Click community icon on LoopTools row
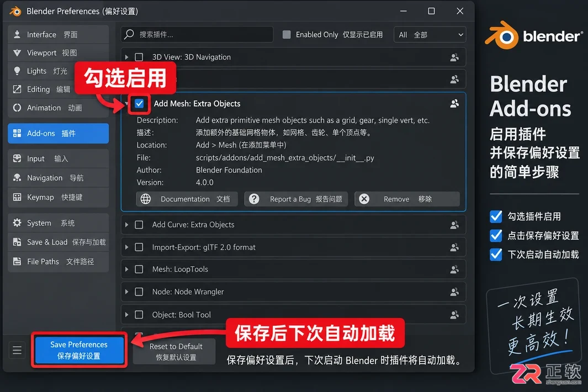The height and width of the screenshot is (392, 588). tap(454, 269)
